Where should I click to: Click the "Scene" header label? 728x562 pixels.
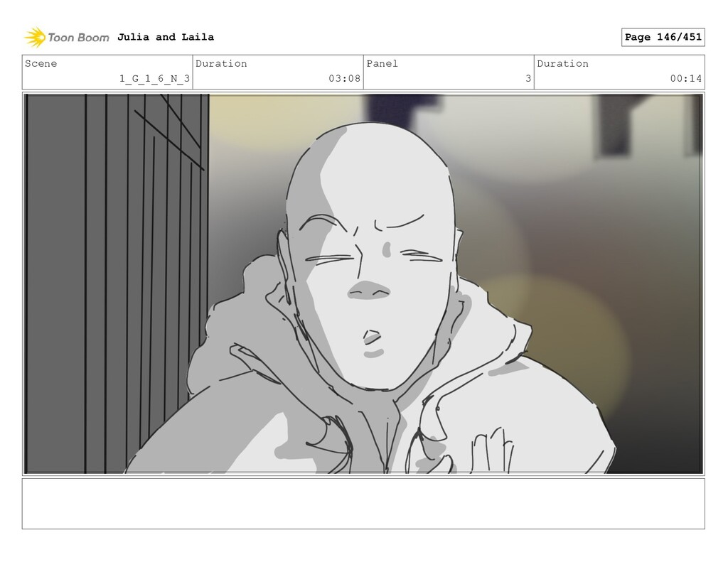[x=41, y=63]
